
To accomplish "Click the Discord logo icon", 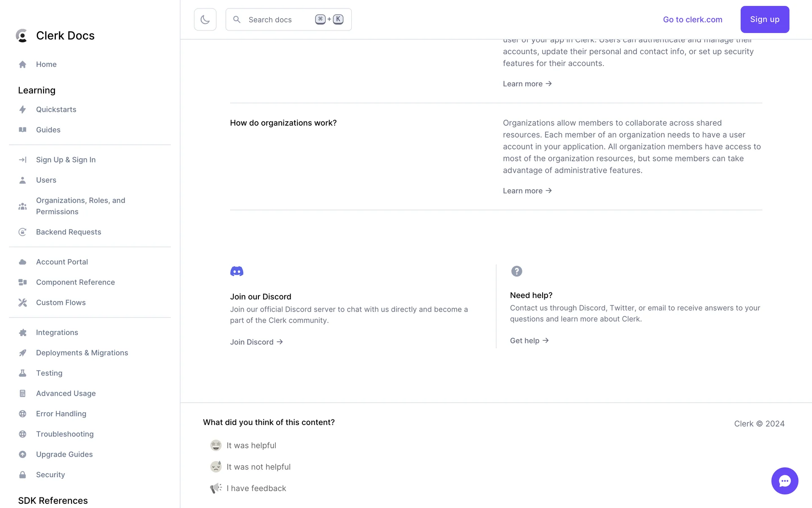I will coord(237,271).
